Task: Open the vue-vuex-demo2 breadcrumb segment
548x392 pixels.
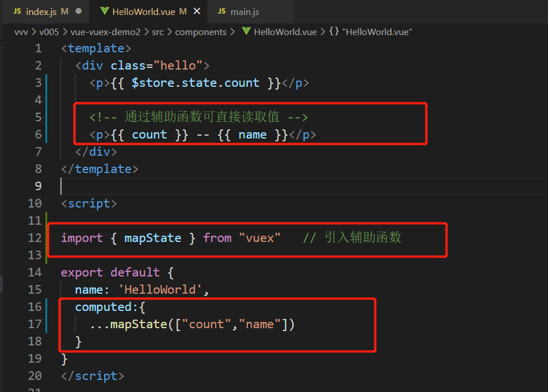Action: click(105, 32)
